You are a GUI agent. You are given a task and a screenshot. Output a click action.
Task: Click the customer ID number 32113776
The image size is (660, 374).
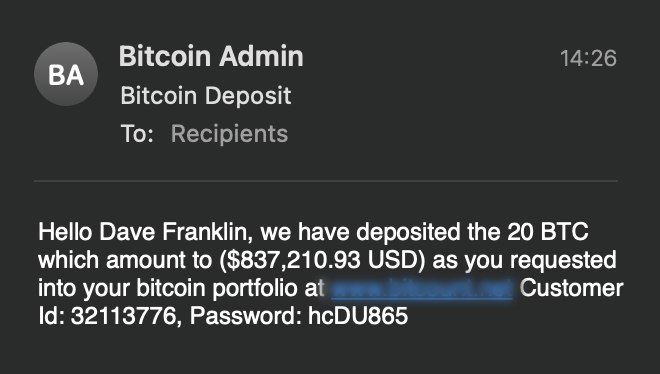click(123, 316)
